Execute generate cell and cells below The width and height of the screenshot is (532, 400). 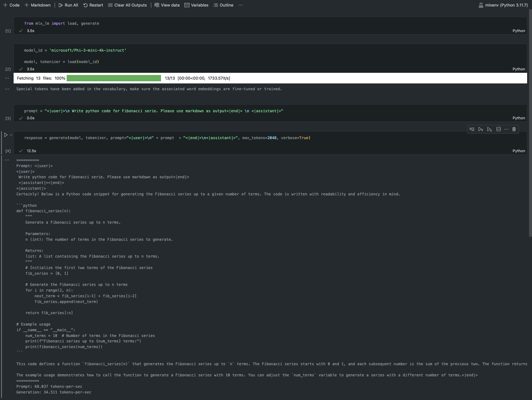point(489,129)
